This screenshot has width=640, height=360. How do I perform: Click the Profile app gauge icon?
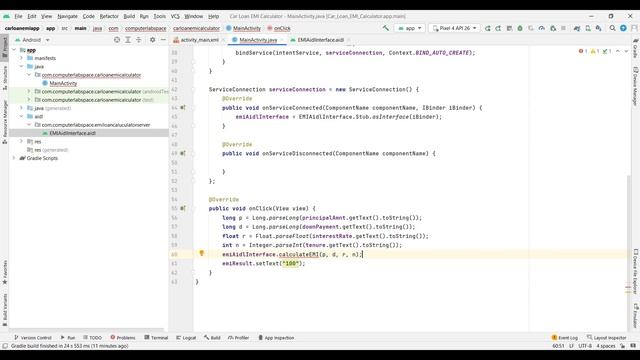click(x=542, y=28)
